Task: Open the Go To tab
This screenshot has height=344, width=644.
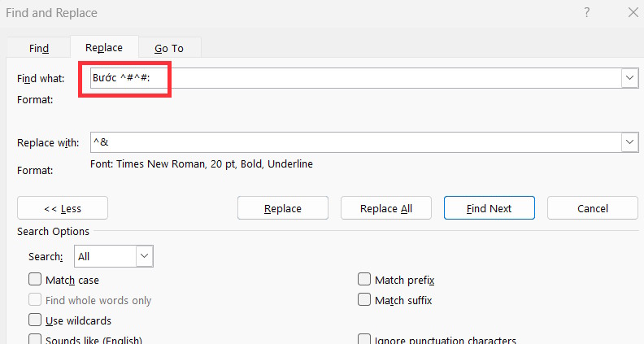Action: click(169, 48)
